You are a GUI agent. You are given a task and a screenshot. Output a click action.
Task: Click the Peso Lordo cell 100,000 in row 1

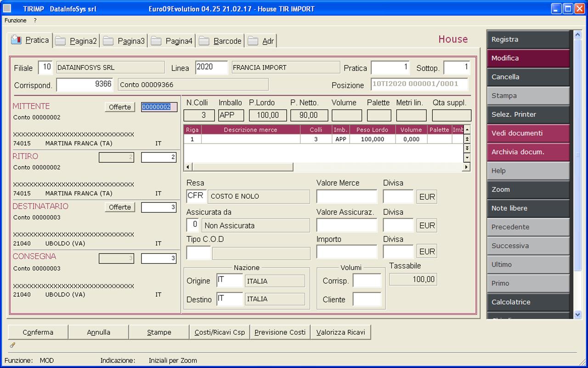click(x=373, y=139)
